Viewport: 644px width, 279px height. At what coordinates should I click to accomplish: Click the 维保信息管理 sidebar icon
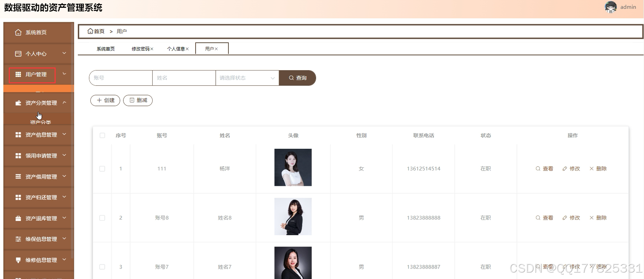coord(18,239)
